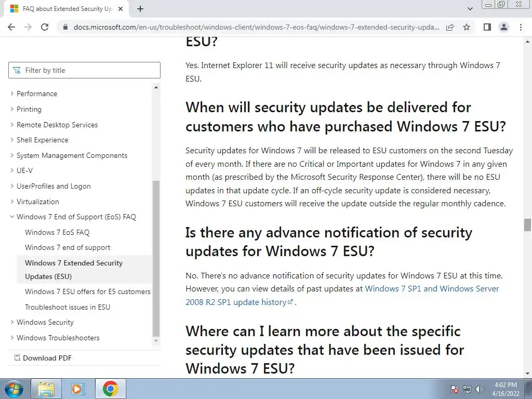
Task: Click the 'Where can I learn more' heading
Action: [x=325, y=350]
